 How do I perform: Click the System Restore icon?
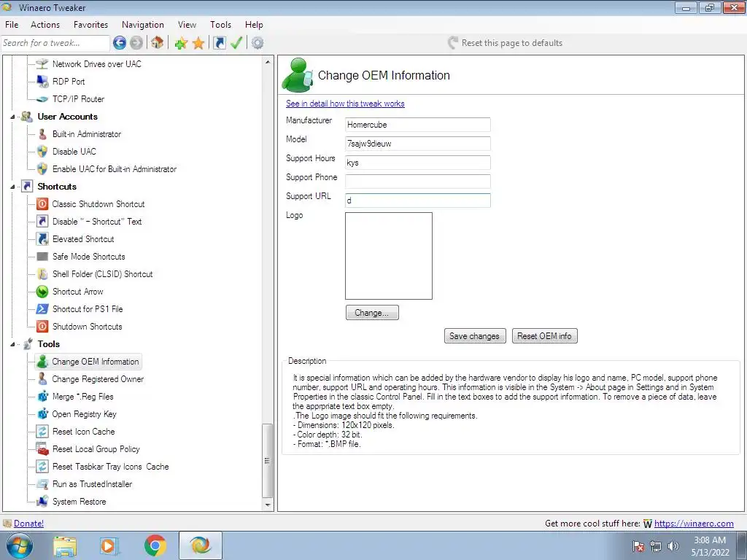tap(42, 502)
